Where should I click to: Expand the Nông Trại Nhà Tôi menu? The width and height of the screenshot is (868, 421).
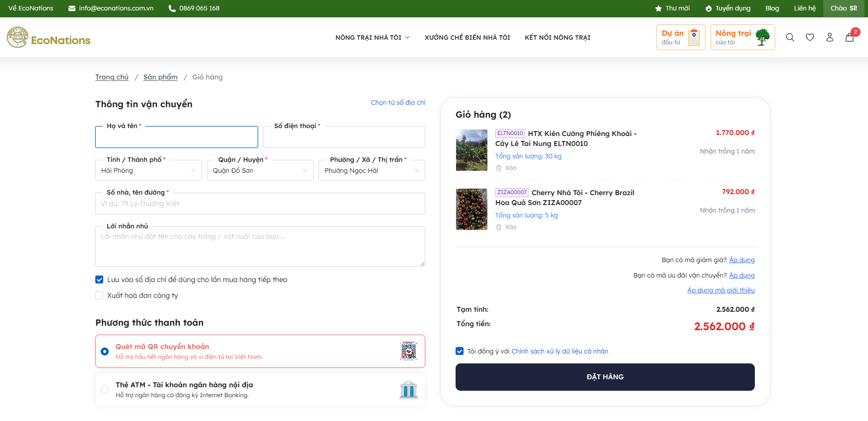[372, 38]
